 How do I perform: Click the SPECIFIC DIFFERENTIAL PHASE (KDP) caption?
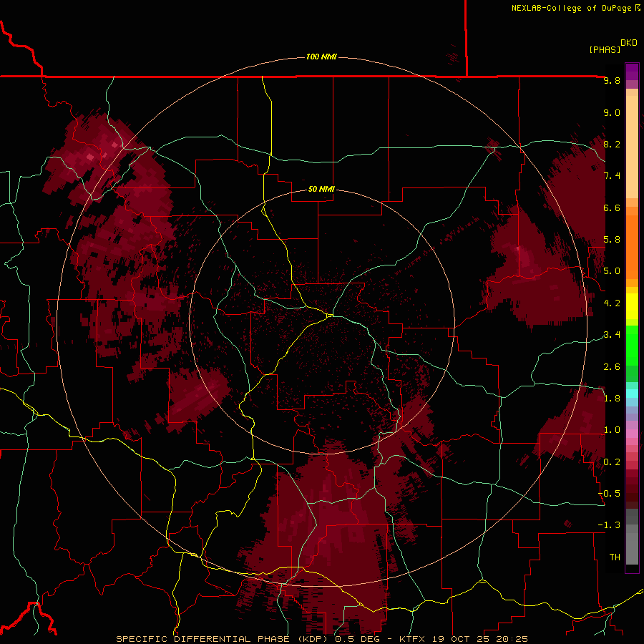click(x=223, y=639)
